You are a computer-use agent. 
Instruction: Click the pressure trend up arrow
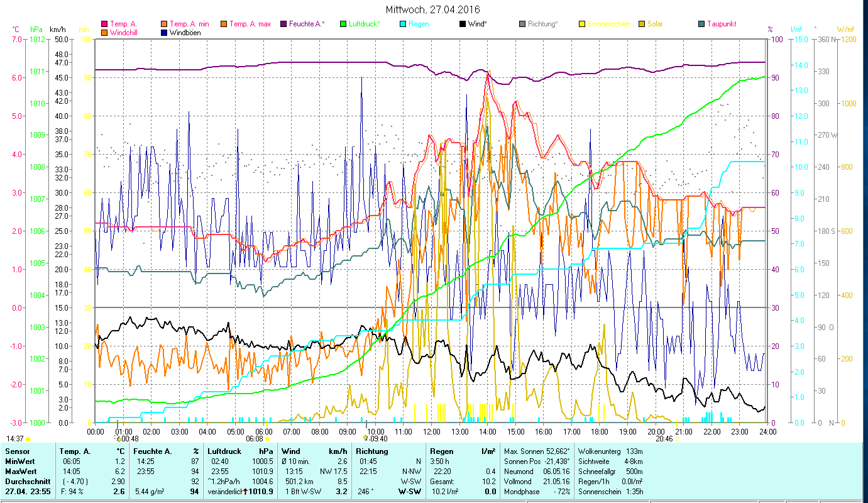click(245, 492)
